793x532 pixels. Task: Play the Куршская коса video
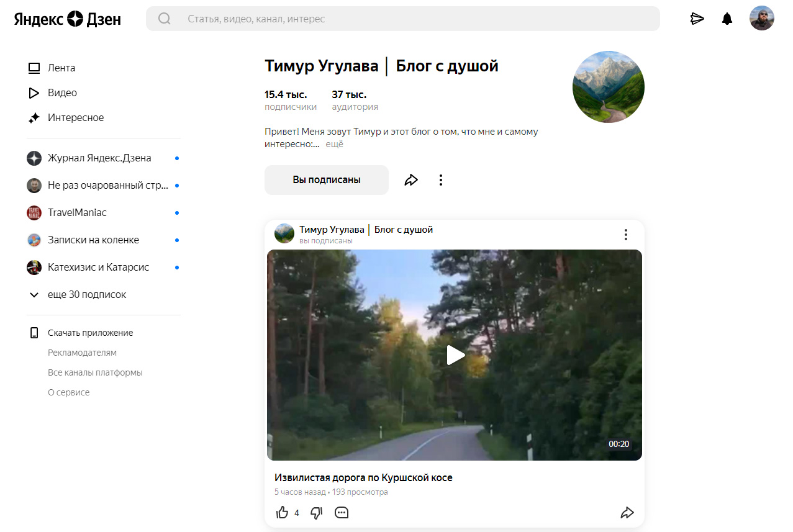[x=455, y=355]
